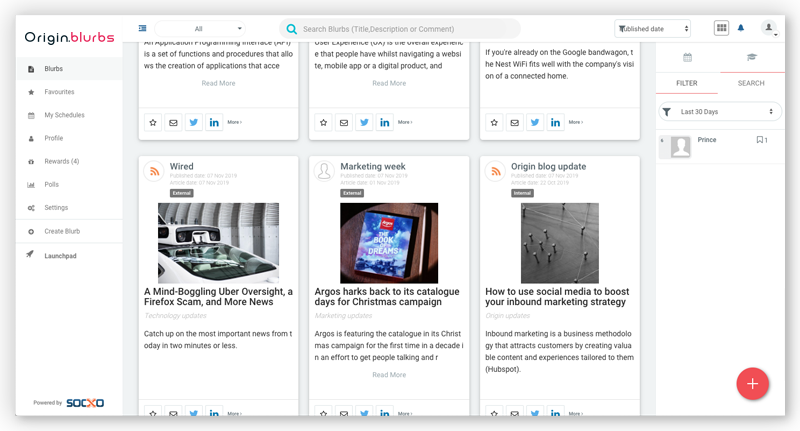This screenshot has height=431, width=800.
Task: Select Create Blurb in sidebar
Action: pos(69,232)
